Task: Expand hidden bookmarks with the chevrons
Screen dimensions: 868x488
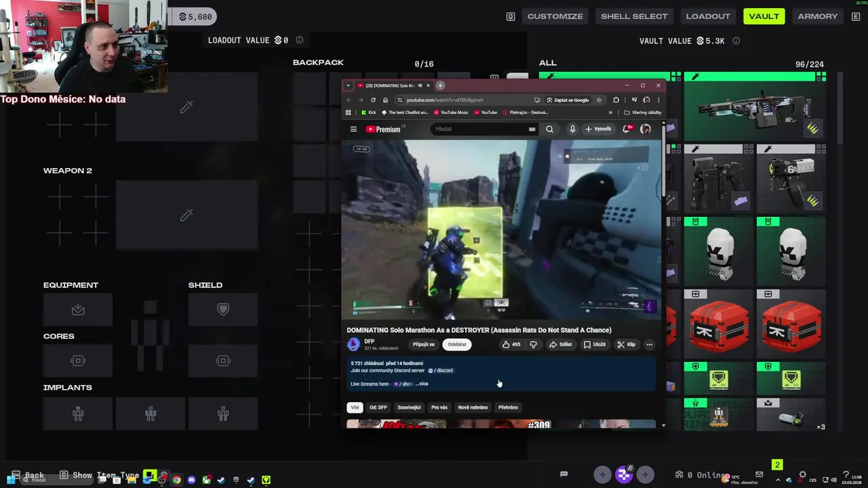Action: 610,113
